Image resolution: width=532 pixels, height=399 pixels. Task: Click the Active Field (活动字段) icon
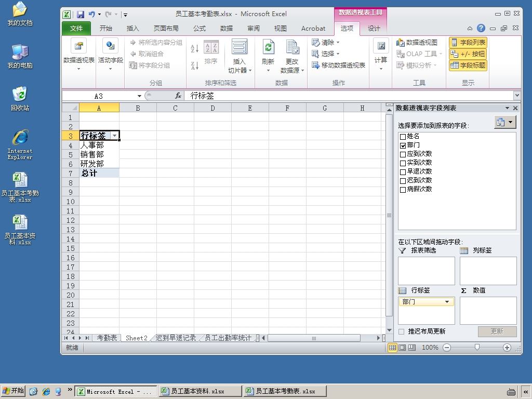coord(110,46)
